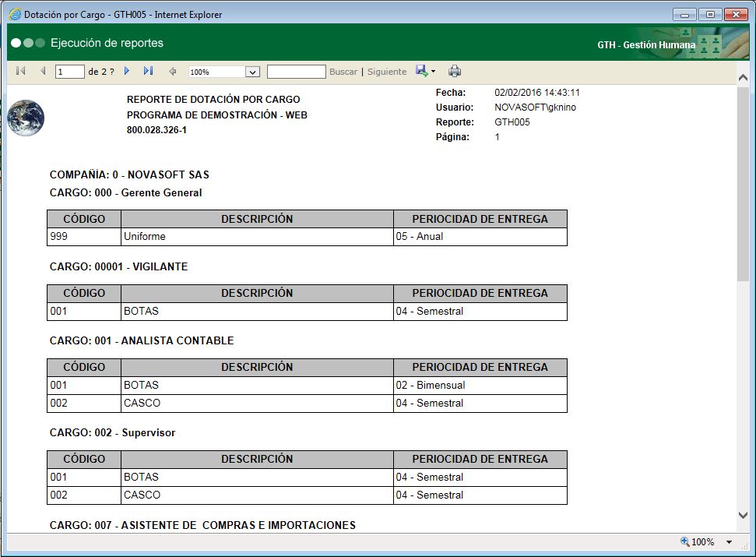Click 'CARGO: 001 - ANALISTA CONTABLE' heading
756x557 pixels.
click(x=141, y=340)
